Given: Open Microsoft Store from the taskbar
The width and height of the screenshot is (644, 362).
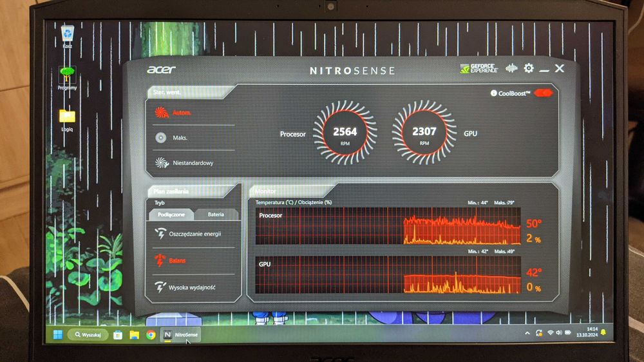Looking at the screenshot, I should tap(118, 336).
